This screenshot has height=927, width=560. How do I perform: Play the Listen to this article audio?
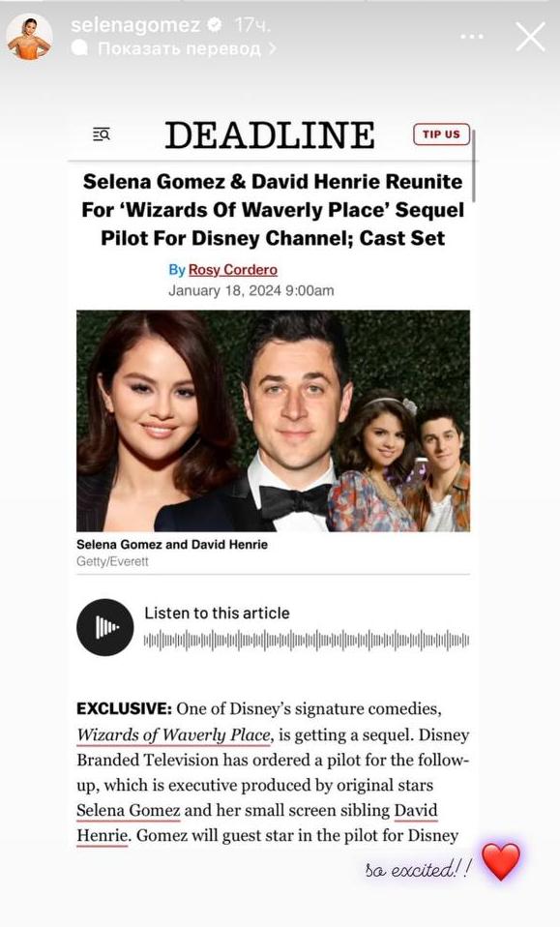[105, 627]
